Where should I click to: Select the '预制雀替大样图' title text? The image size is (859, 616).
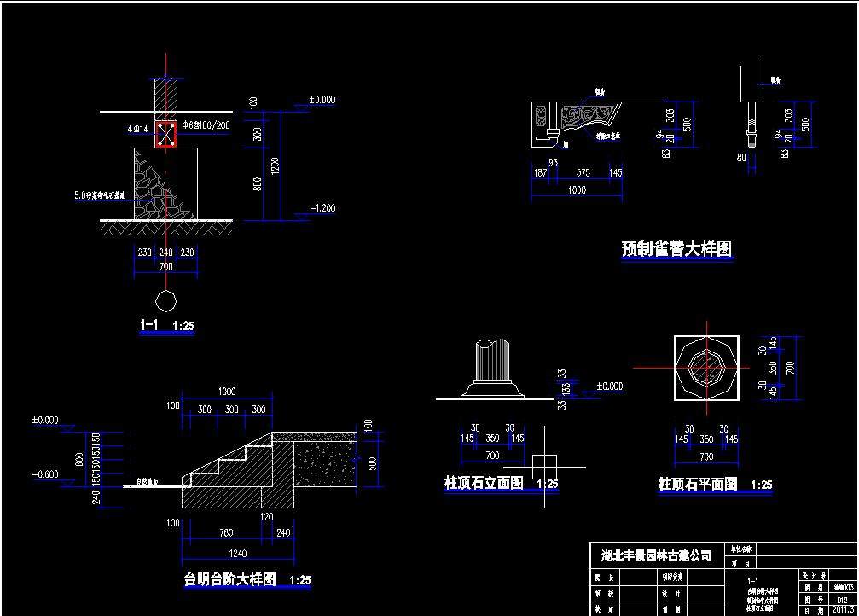point(676,249)
